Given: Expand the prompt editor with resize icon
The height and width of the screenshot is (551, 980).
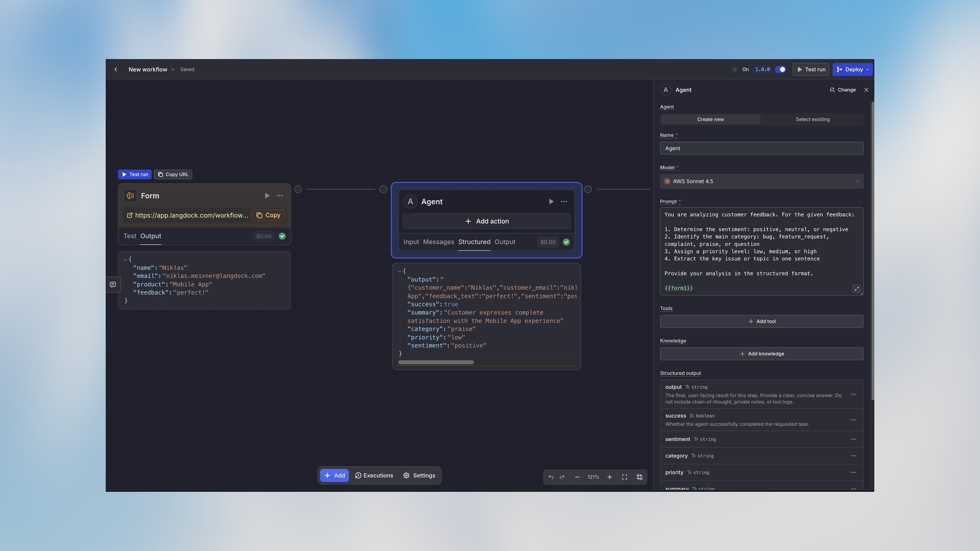Looking at the screenshot, I should tap(857, 289).
